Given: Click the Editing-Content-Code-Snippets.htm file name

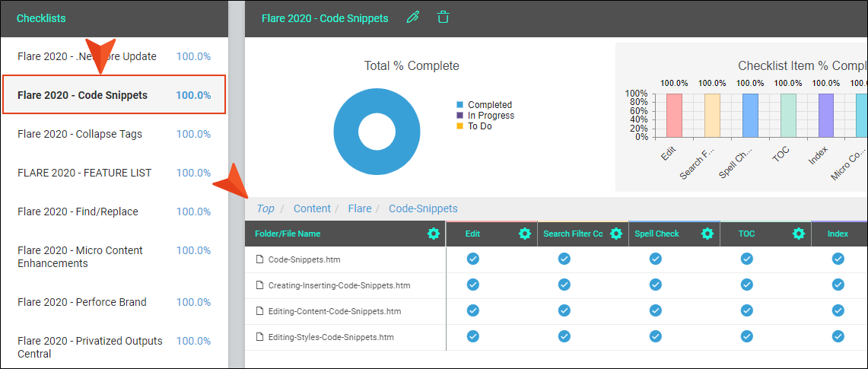Looking at the screenshot, I should point(335,311).
